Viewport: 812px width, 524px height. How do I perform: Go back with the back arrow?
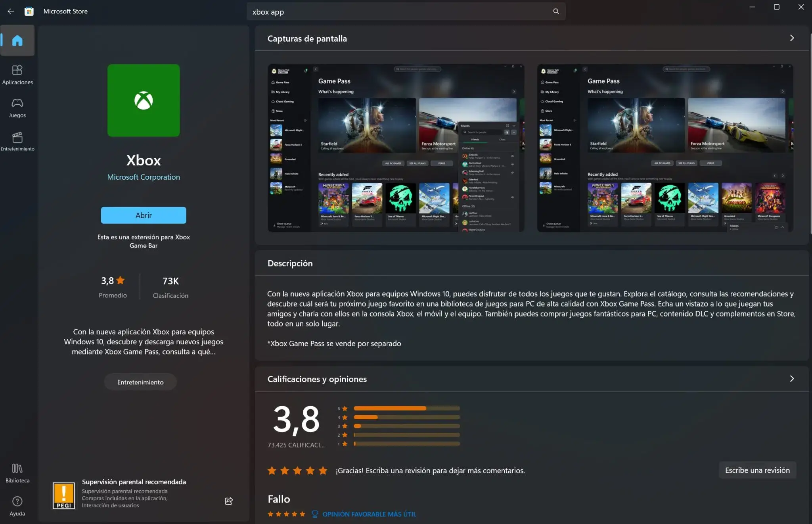point(11,12)
